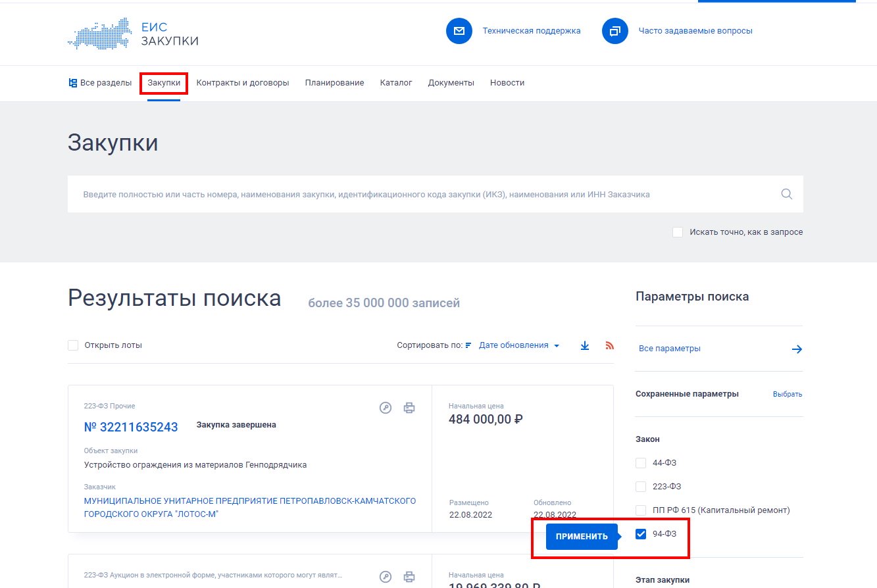Click the 484 000,00 ₽ price

(486, 420)
